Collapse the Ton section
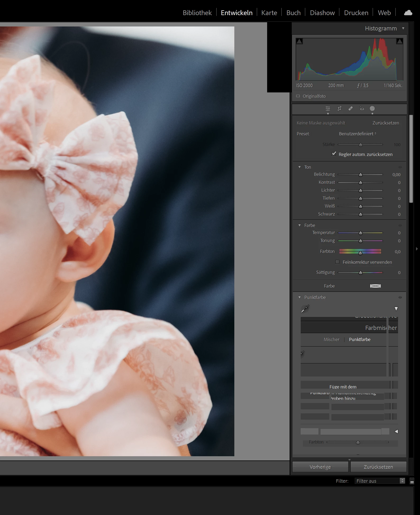This screenshot has height=515, width=420. point(299,167)
